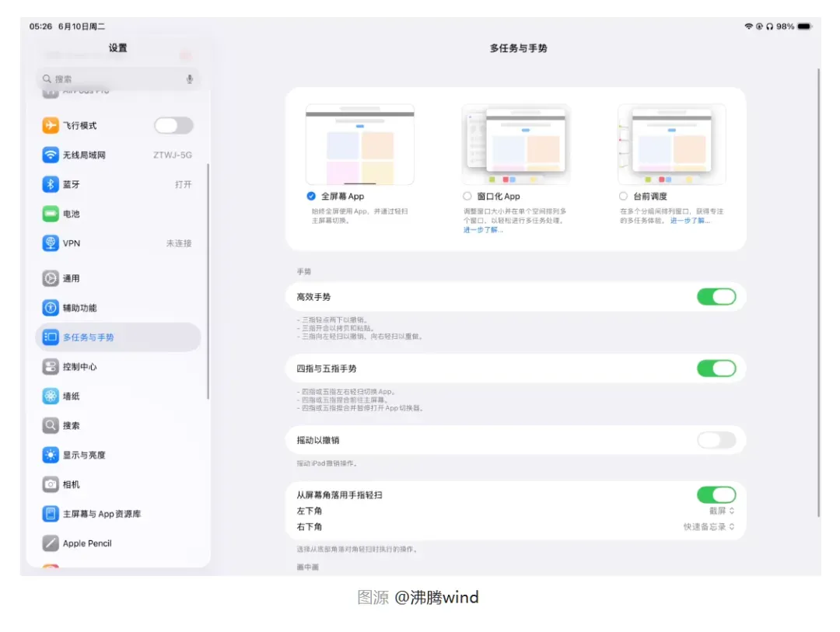Open Bluetooth (蓝牙) settings icon
Image resolution: width=840 pixels, height=632 pixels.
pos(51,184)
